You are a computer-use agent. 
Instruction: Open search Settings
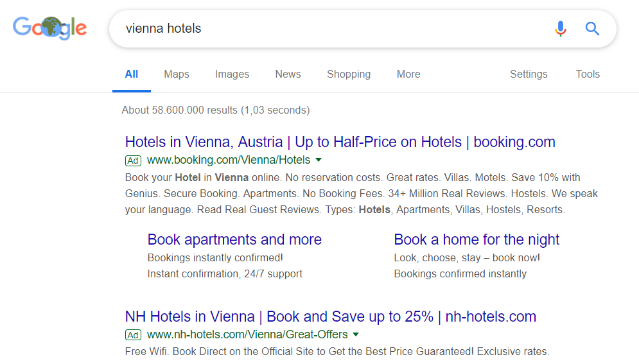click(529, 74)
